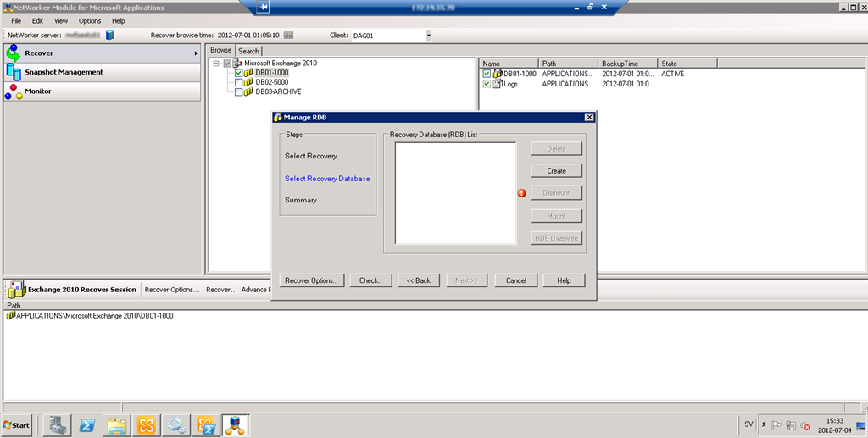Uncheck the DB01-1000 tree checkbox
This screenshot has height=438, width=868.
(x=238, y=73)
